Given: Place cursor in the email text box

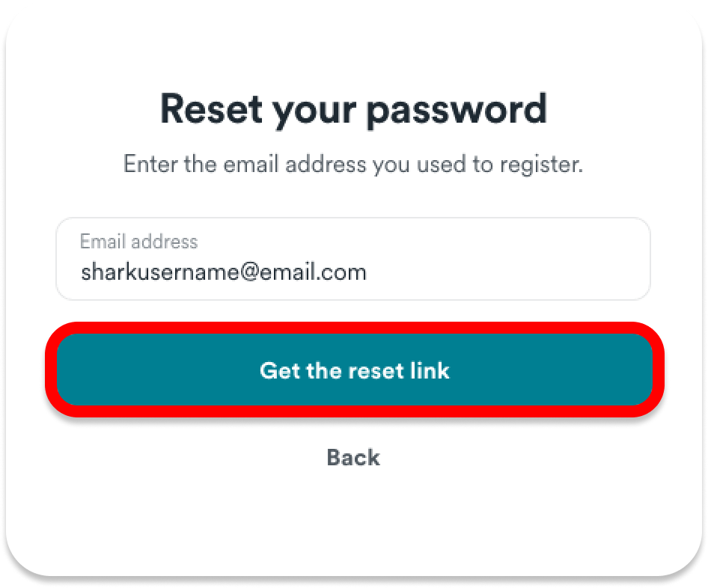Looking at the screenshot, I should click(353, 260).
